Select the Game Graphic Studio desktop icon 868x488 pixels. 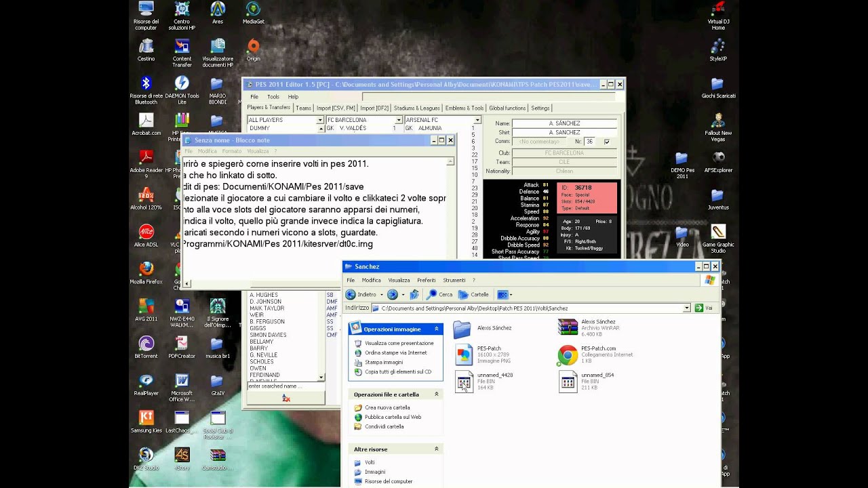pos(717,231)
